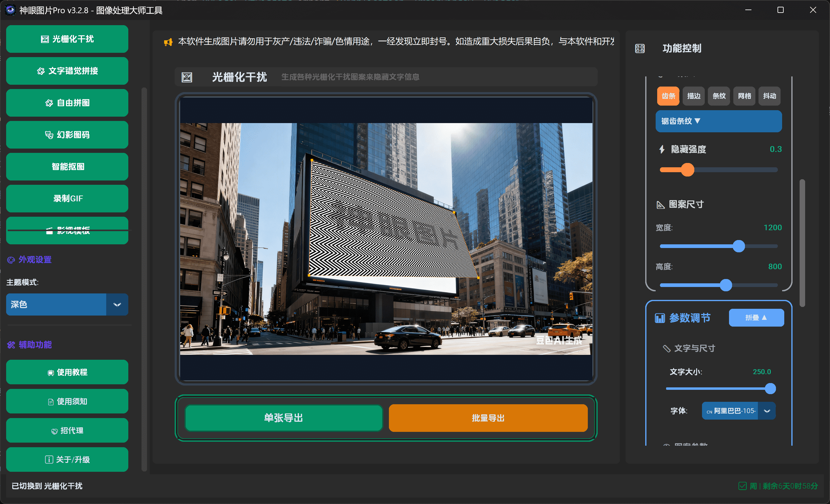Click the 单张导出 export button

coord(284,418)
